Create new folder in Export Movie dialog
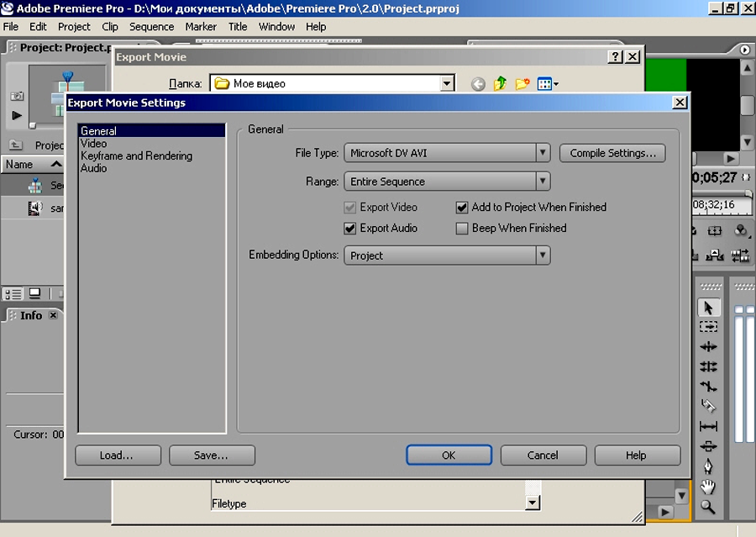The width and height of the screenshot is (756, 537). [522, 84]
